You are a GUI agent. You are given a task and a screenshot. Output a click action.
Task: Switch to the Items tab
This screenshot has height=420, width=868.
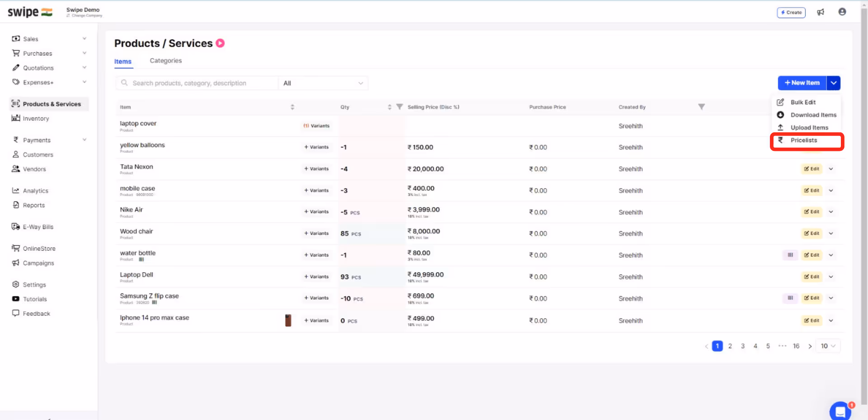click(x=123, y=61)
